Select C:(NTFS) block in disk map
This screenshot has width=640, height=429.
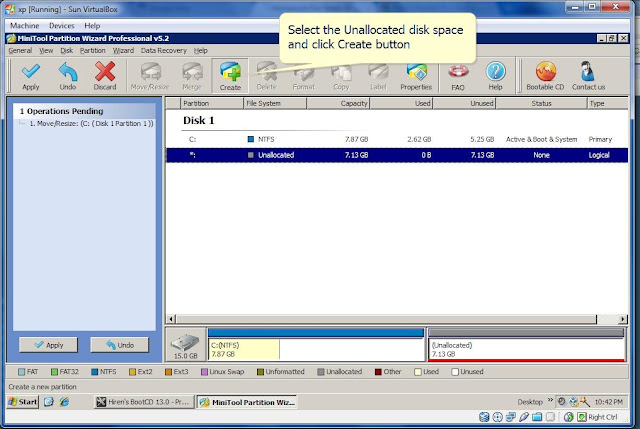pos(316,345)
